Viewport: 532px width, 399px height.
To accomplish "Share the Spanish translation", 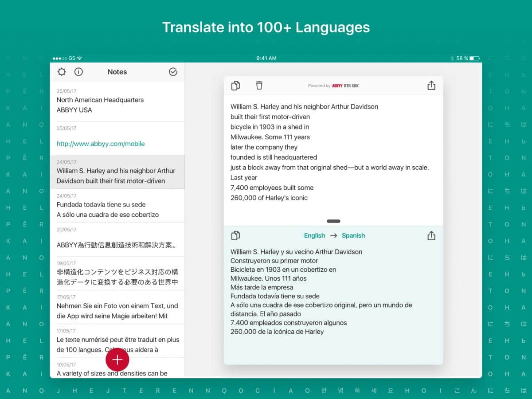I will (x=431, y=235).
